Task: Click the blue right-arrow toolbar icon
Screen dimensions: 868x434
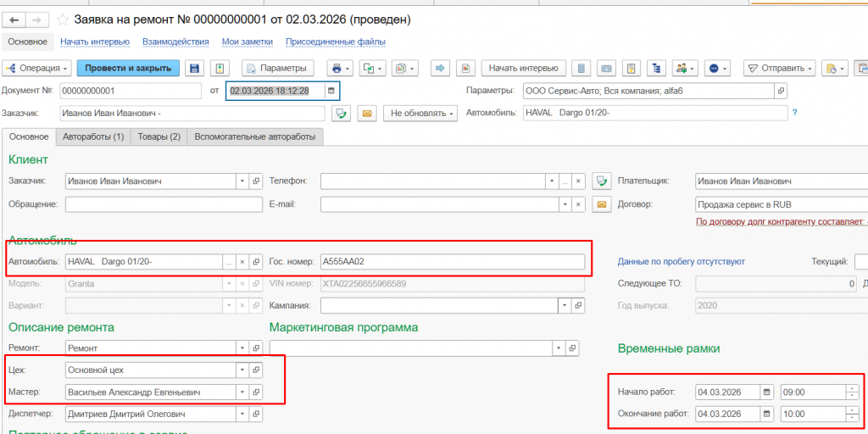Action: click(441, 68)
